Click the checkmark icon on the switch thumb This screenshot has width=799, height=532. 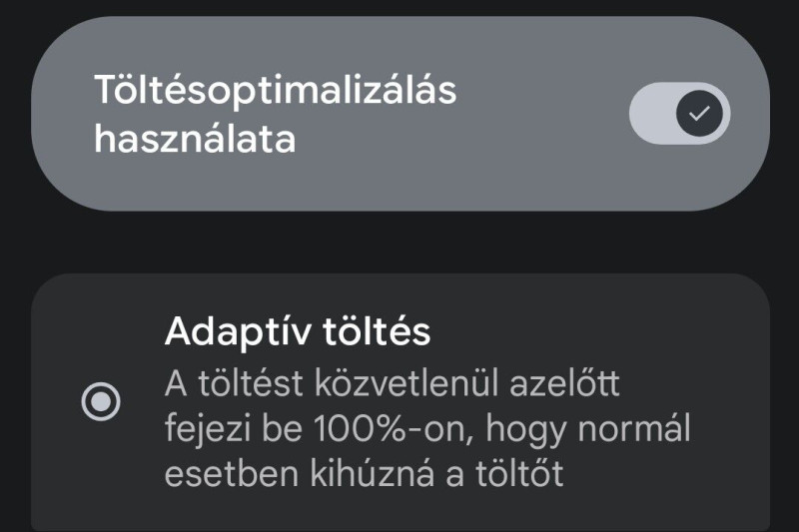(x=700, y=114)
